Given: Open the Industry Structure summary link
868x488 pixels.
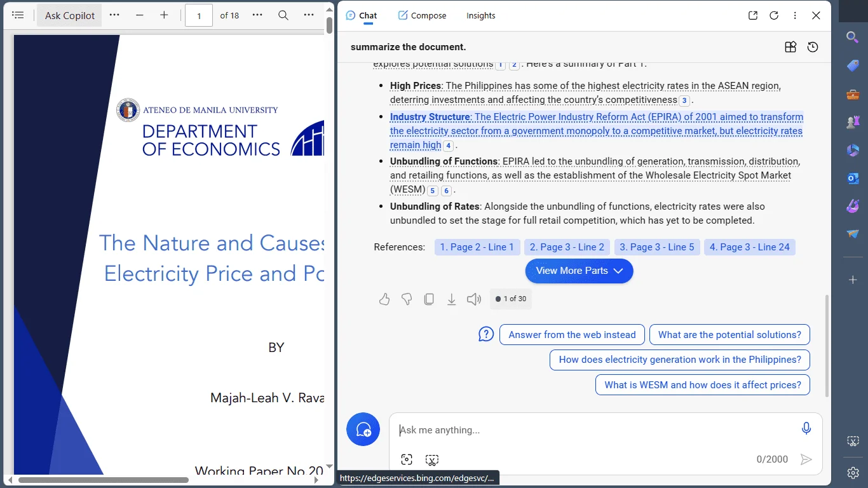Looking at the screenshot, I should [597, 131].
